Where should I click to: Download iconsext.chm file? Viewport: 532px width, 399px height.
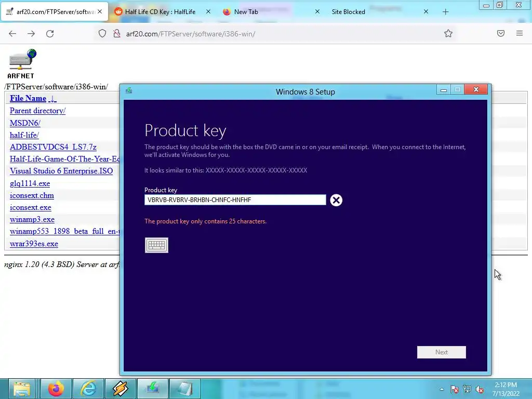tap(32, 195)
